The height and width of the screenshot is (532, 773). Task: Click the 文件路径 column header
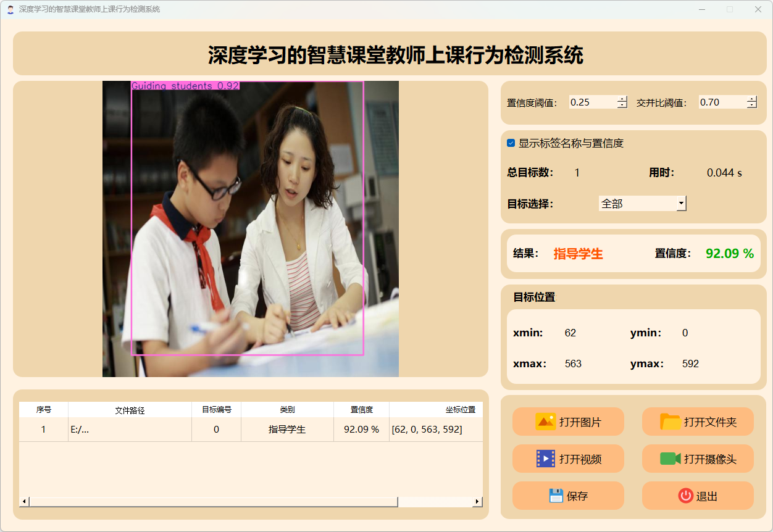pyautogui.click(x=130, y=410)
